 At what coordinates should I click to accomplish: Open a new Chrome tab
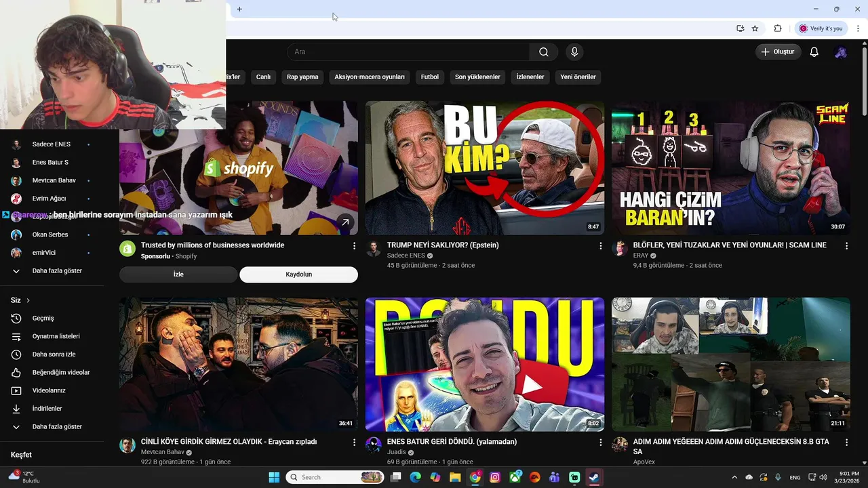(239, 9)
